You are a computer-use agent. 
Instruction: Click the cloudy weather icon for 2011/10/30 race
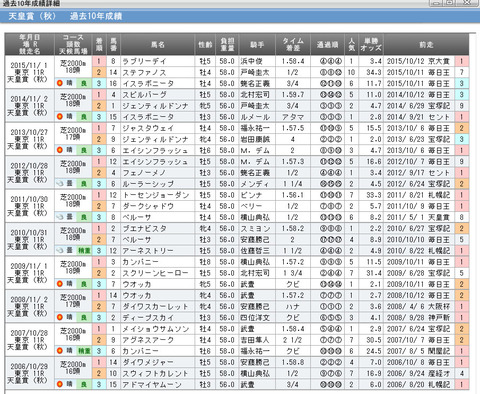[60, 217]
